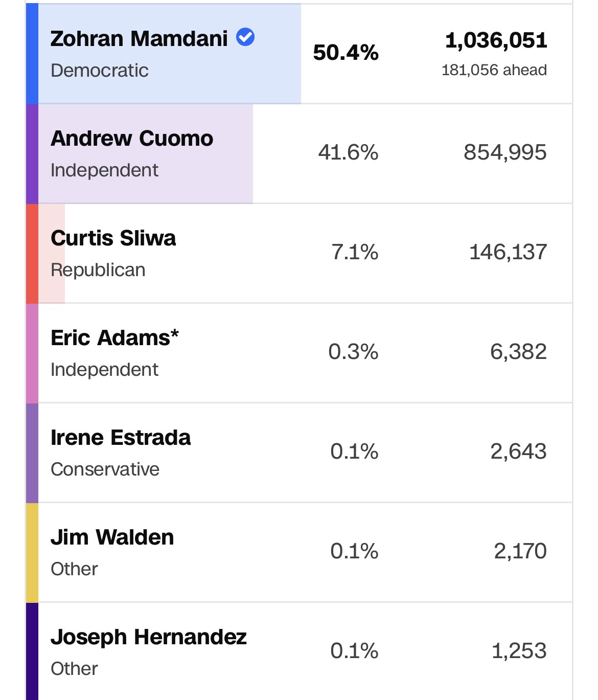Click the pink color bar beside Eric Adams
This screenshot has height=700, width=598.
tap(32, 353)
